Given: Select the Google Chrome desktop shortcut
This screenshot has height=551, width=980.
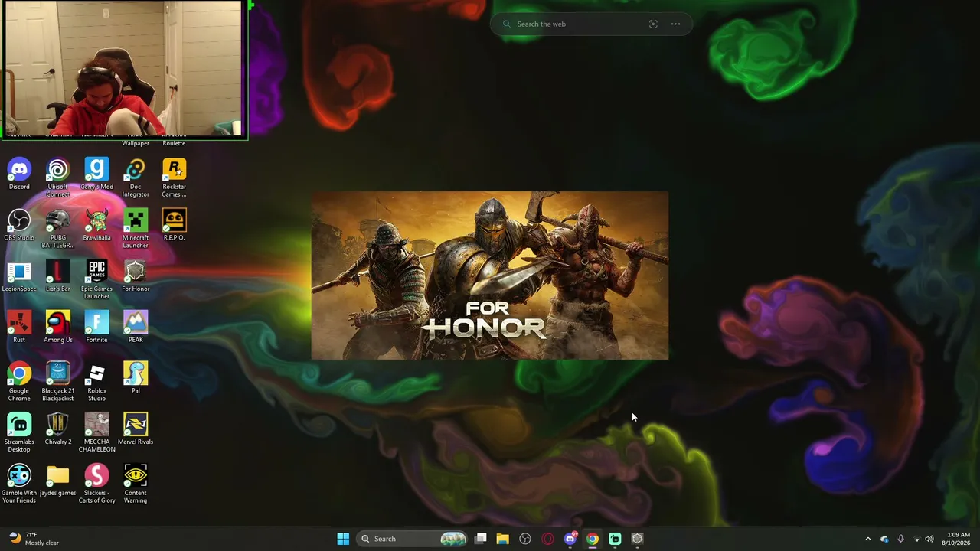Looking at the screenshot, I should click(x=19, y=382).
